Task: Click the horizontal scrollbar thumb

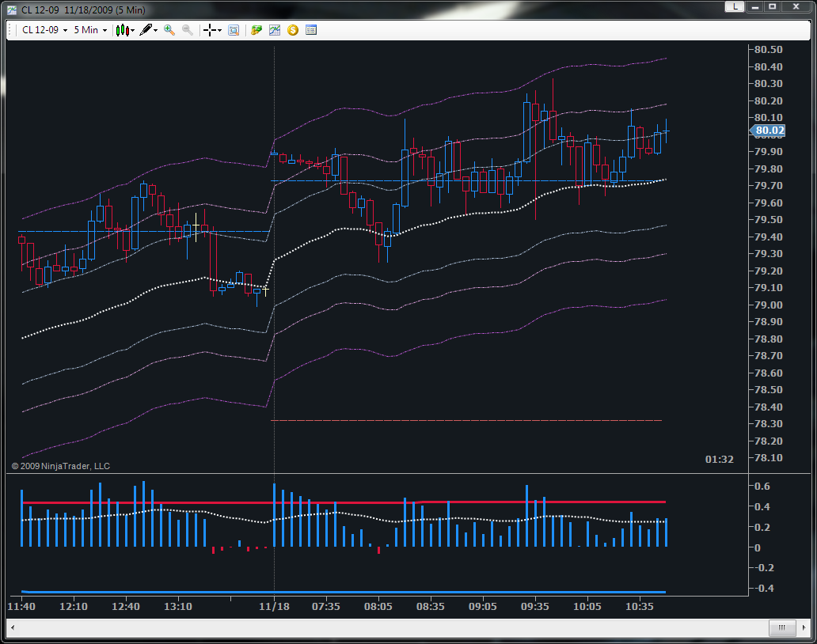Action: point(782,627)
